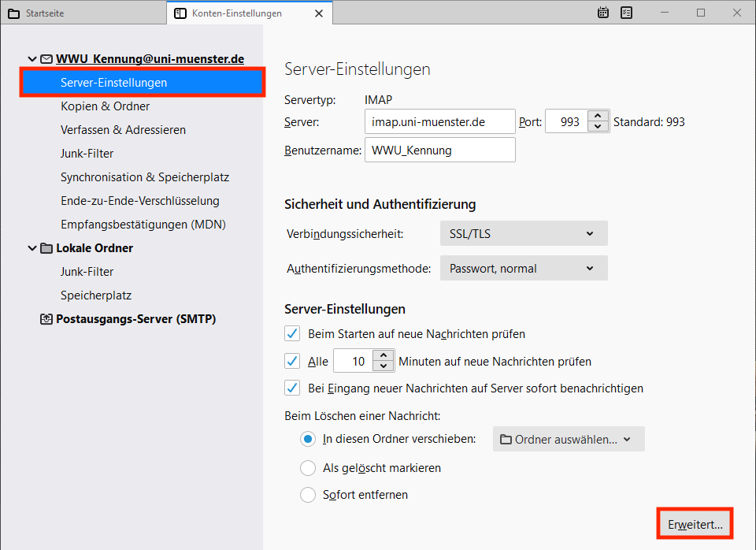Viewport: 756px width, 550px height.
Task: Increase the port number with up arrow
Action: [598, 117]
